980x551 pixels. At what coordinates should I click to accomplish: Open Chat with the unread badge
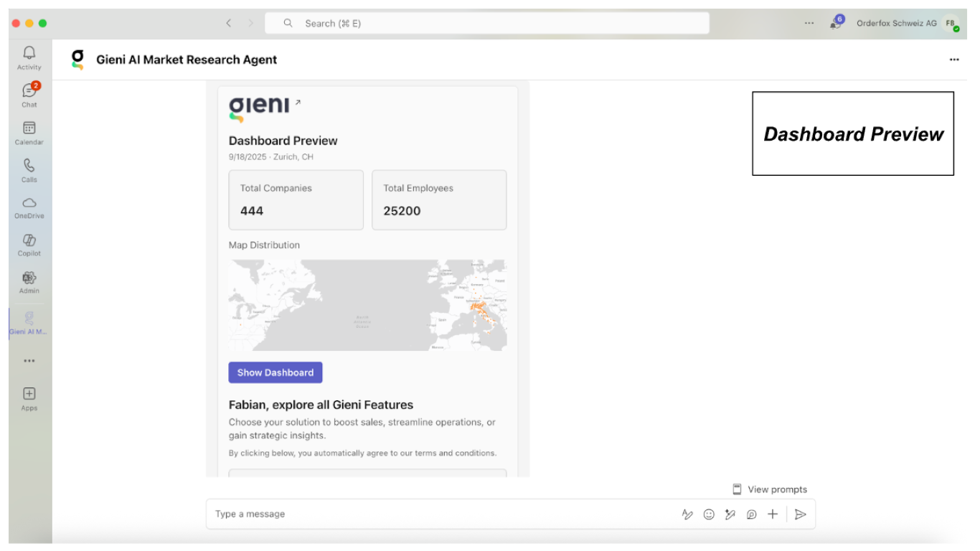click(x=29, y=95)
